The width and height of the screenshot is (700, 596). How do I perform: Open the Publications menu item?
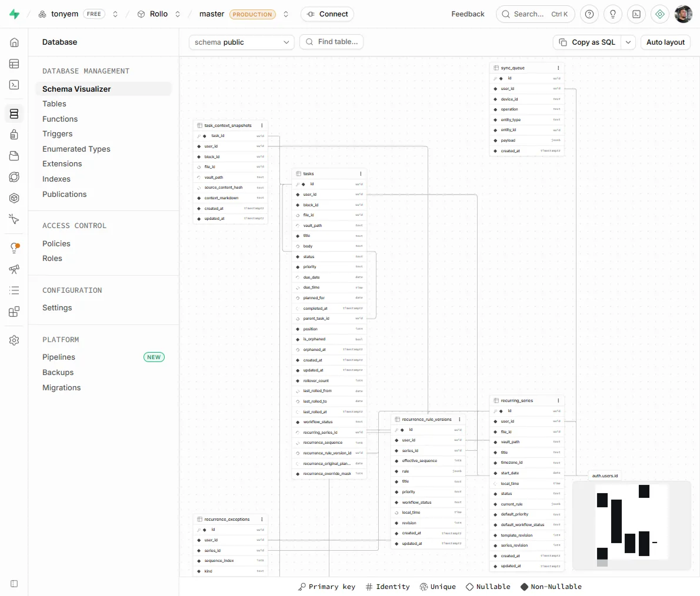pos(64,194)
